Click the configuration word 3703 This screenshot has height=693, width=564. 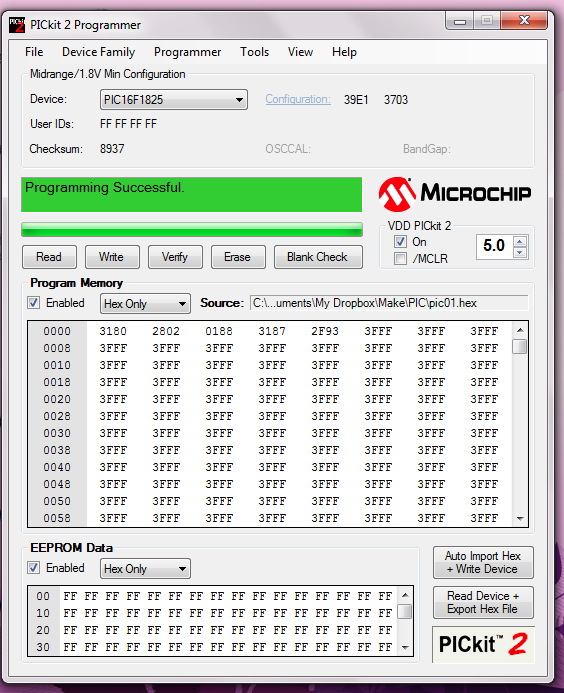tap(396, 100)
